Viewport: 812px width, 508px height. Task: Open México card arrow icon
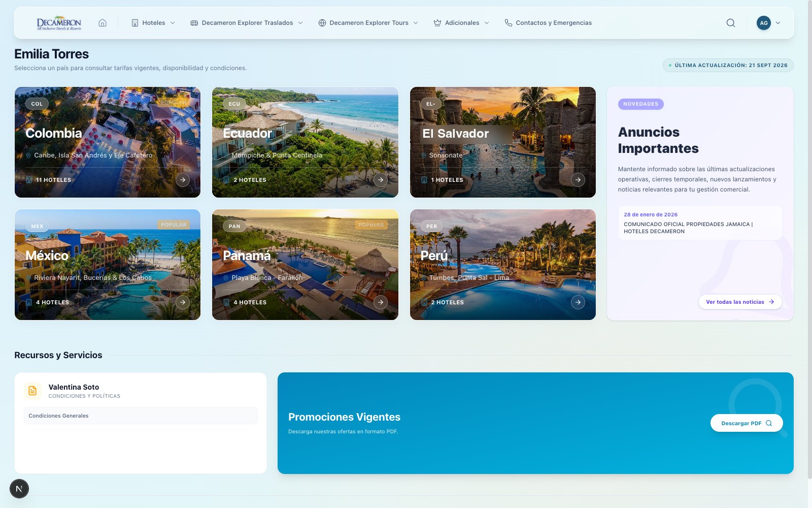coord(183,302)
